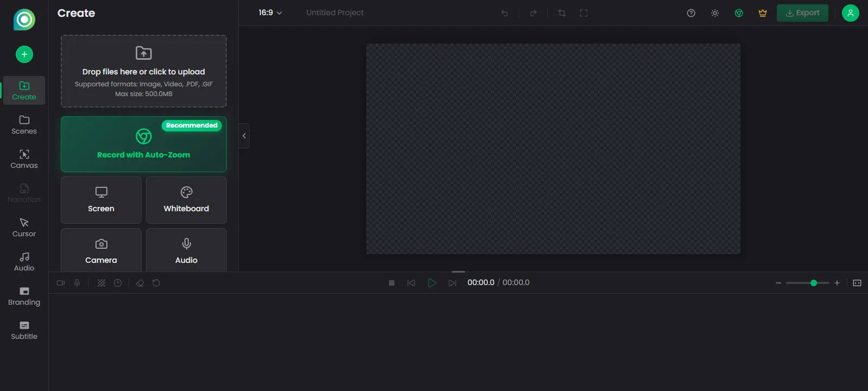
Task: Click the timeline zoom slider
Action: pyautogui.click(x=808, y=283)
